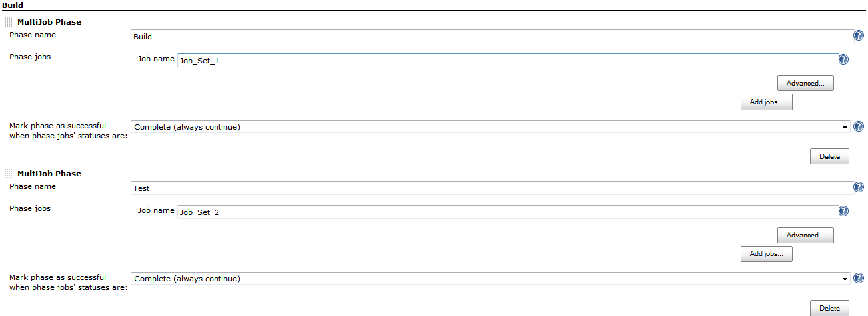Focus the Job name field with Job_Set_1
The height and width of the screenshot is (316, 868).
point(508,61)
